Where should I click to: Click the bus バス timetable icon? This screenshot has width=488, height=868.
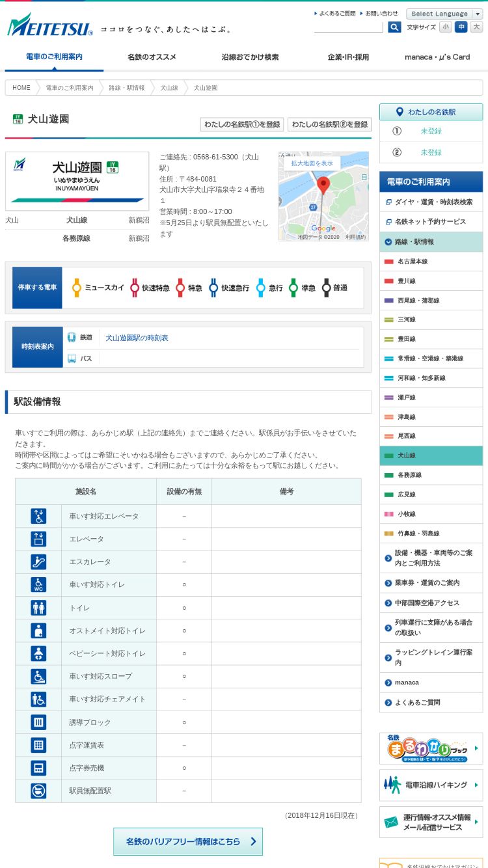click(x=72, y=359)
